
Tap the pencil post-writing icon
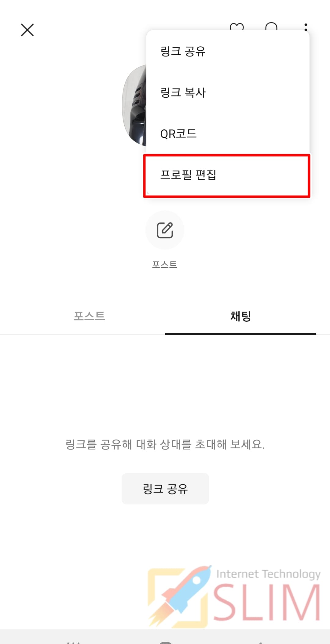coord(165,230)
